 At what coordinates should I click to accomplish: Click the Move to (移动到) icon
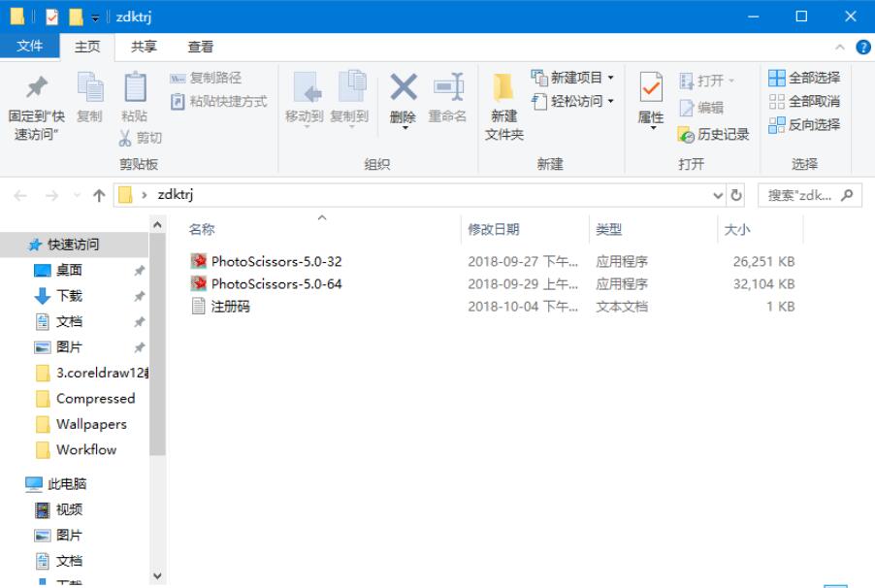pyautogui.click(x=307, y=87)
